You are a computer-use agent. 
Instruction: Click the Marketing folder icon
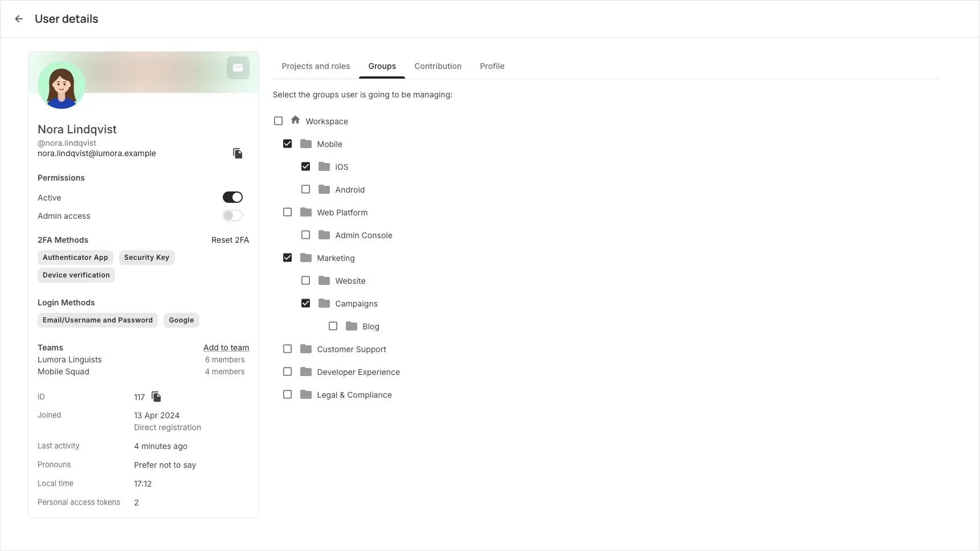(x=306, y=258)
